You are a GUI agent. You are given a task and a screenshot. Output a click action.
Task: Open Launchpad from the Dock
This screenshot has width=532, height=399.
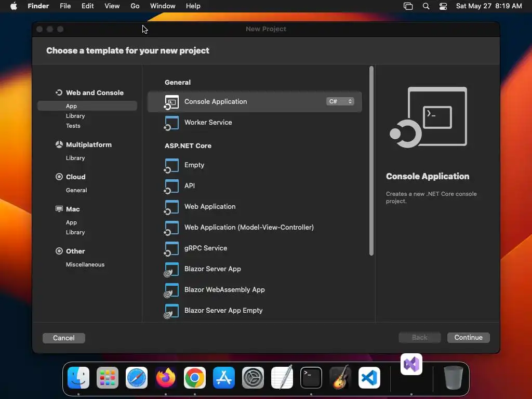coord(108,378)
